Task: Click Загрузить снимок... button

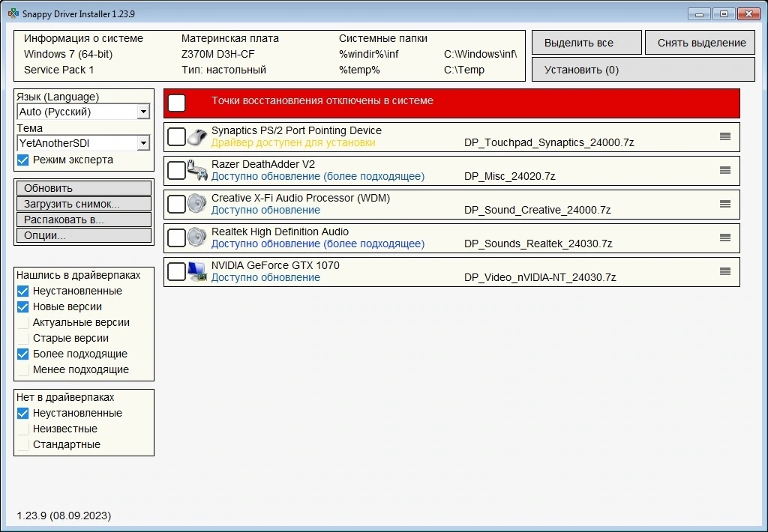Action: (x=84, y=204)
